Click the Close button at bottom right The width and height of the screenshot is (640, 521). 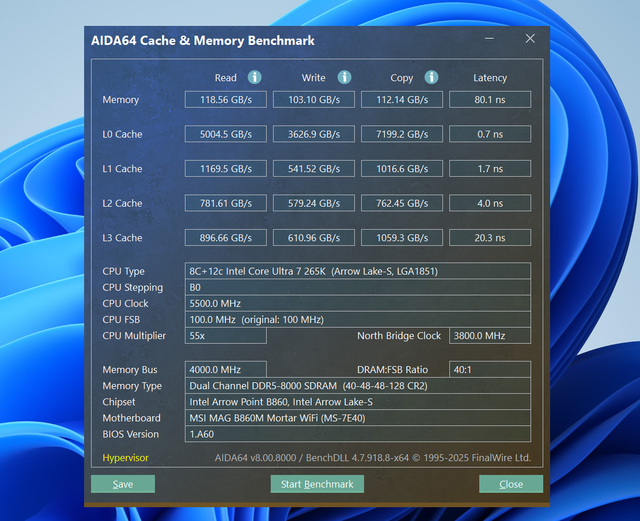(510, 484)
